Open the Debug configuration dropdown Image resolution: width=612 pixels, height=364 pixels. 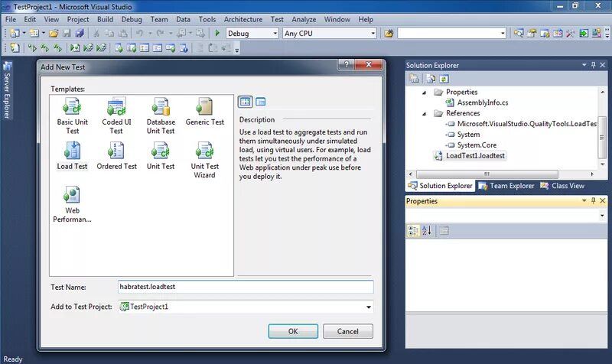(275, 34)
